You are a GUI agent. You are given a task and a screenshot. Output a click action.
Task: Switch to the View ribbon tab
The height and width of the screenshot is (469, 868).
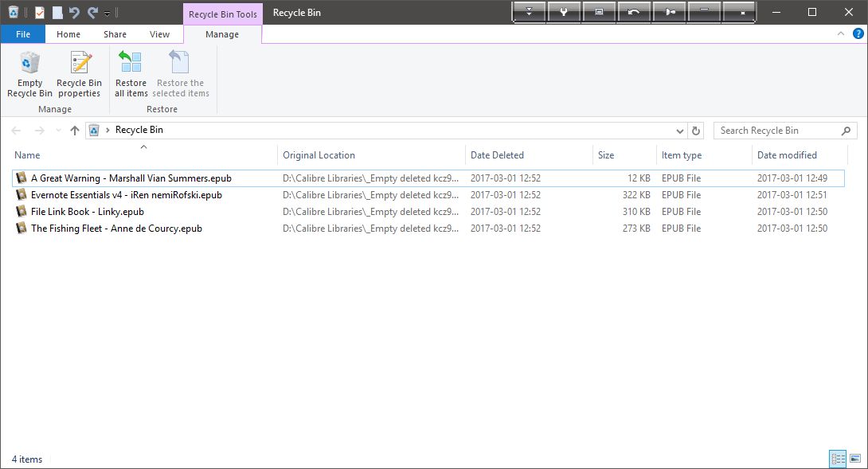(x=159, y=34)
